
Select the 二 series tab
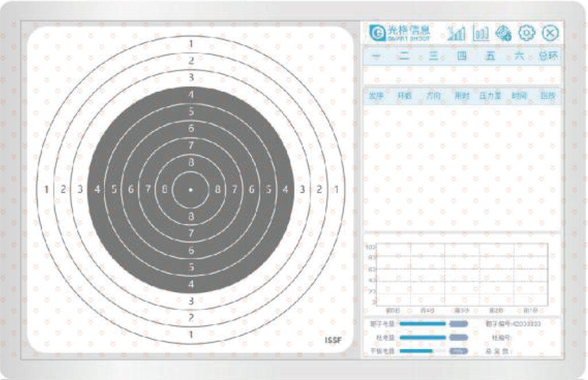[x=405, y=56]
